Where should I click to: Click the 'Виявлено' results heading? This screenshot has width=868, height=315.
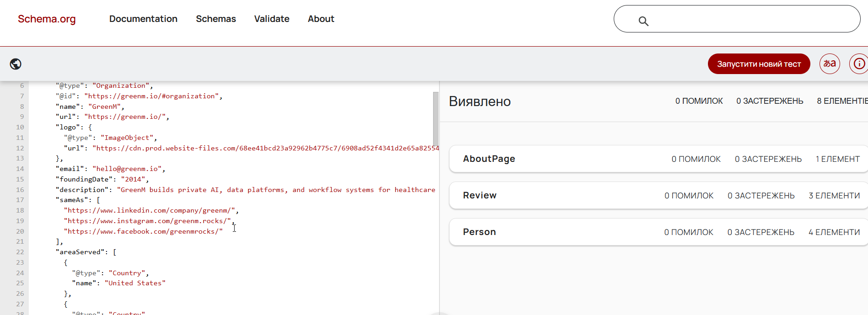[x=480, y=101]
